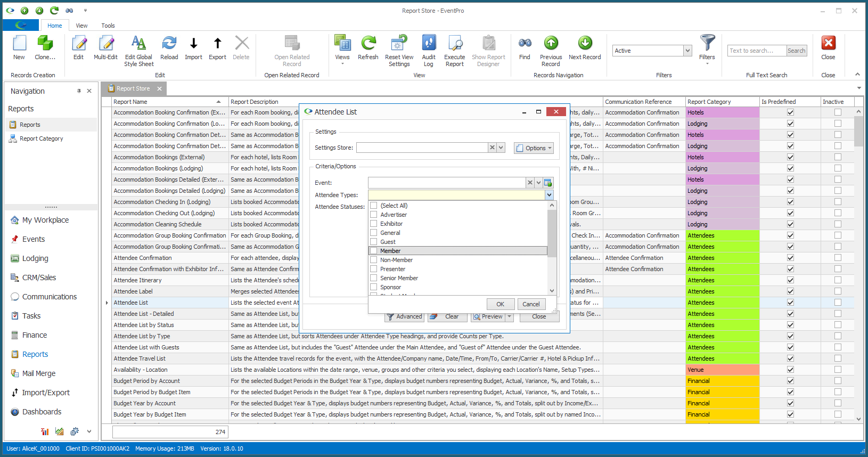Click the Preview button in dialog
The height and width of the screenshot is (457, 868).
[488, 316]
